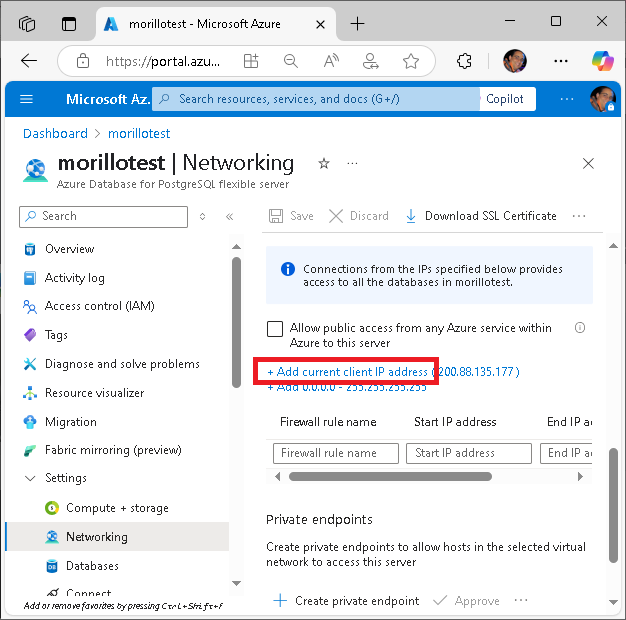
Task: Click expand/collapse all menu groups arrows
Action: point(202,216)
